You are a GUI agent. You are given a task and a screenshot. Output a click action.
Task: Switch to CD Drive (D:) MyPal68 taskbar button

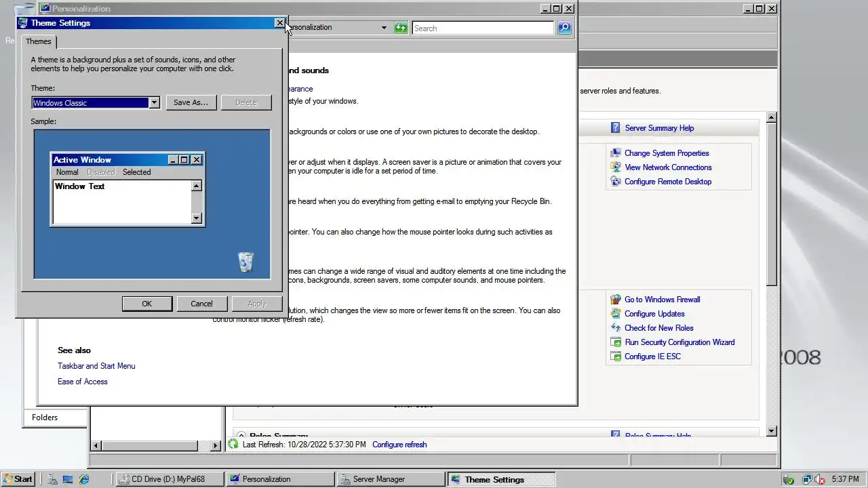click(x=170, y=479)
